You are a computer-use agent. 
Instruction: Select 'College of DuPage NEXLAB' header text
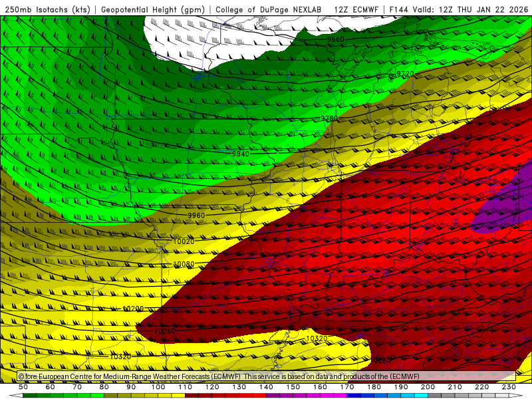tap(269, 9)
